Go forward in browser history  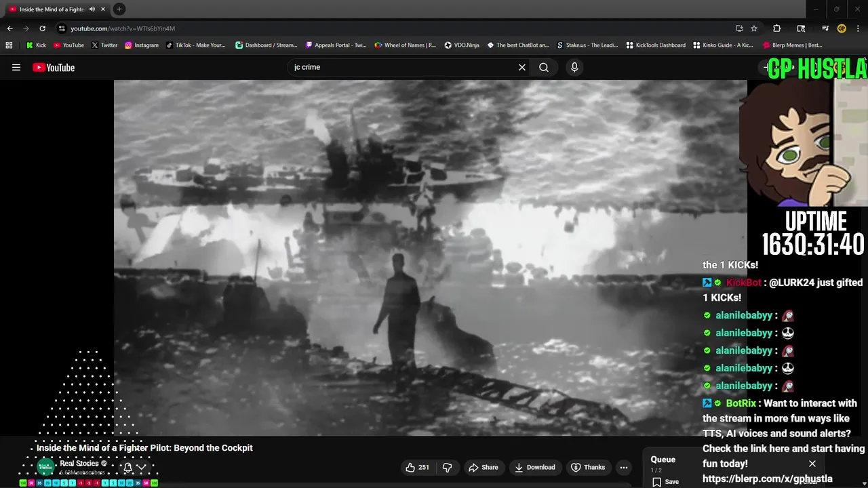click(x=26, y=28)
